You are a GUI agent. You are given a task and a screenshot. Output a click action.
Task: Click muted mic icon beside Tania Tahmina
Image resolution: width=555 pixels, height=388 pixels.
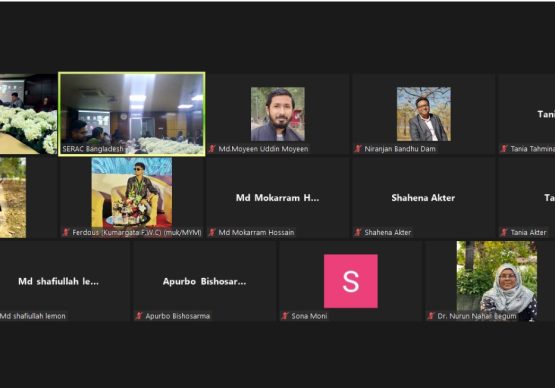(504, 149)
